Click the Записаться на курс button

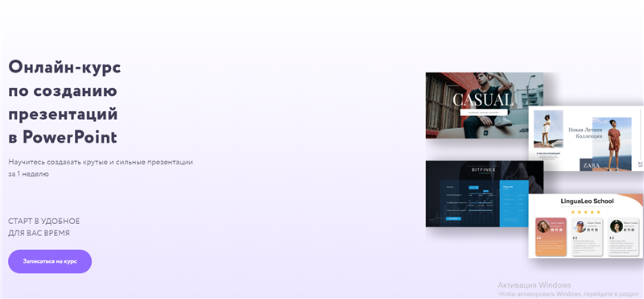50,261
